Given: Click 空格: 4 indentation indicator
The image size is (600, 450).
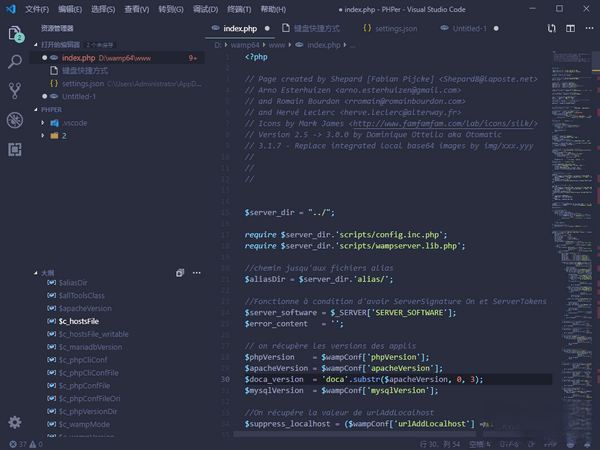Looking at the screenshot, I should pyautogui.click(x=479, y=444).
